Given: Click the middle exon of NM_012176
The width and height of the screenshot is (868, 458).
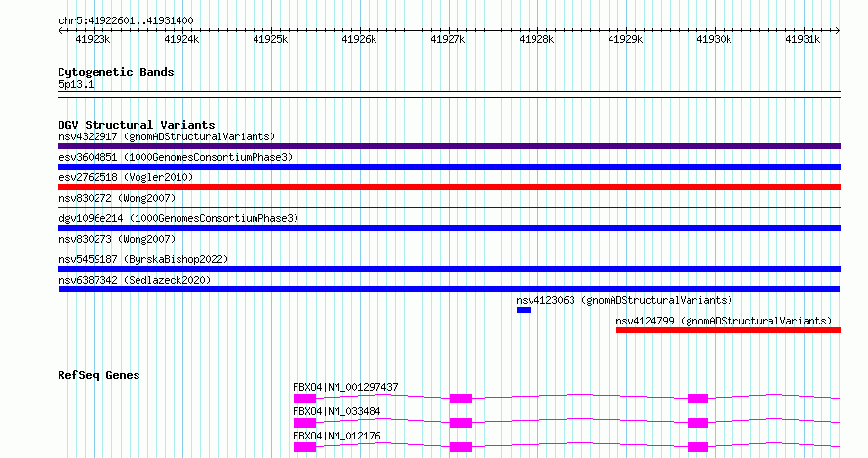Looking at the screenshot, I should [460, 447].
